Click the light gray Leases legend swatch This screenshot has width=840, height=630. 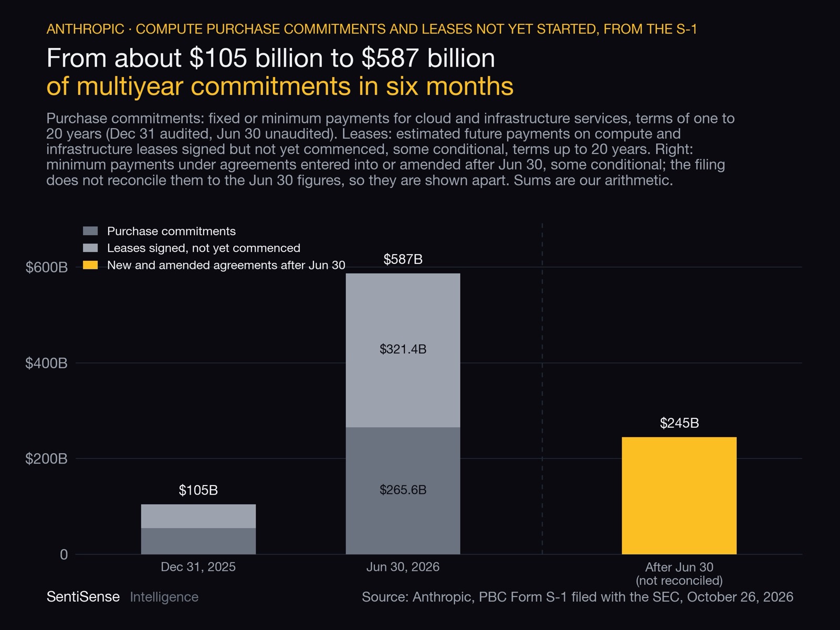[90, 248]
